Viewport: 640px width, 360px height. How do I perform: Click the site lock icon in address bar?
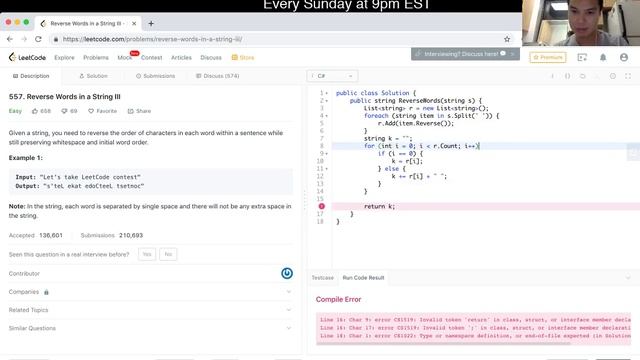click(56, 39)
